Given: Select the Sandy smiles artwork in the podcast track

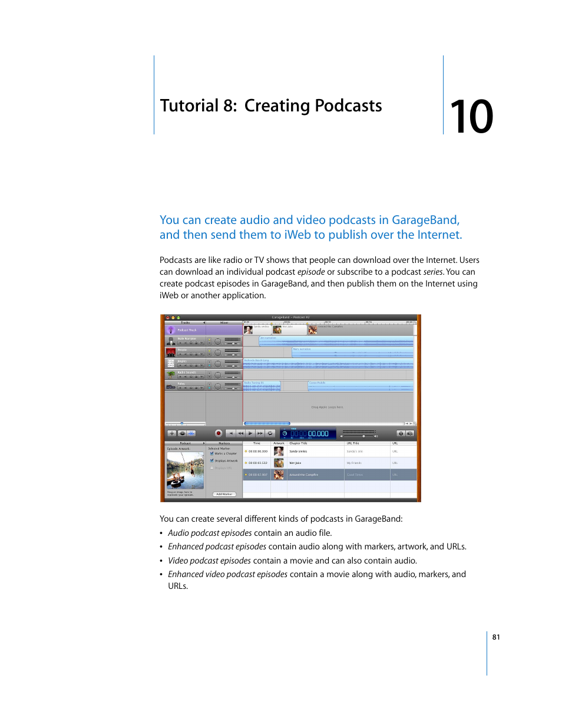Looking at the screenshot, I should (x=248, y=330).
